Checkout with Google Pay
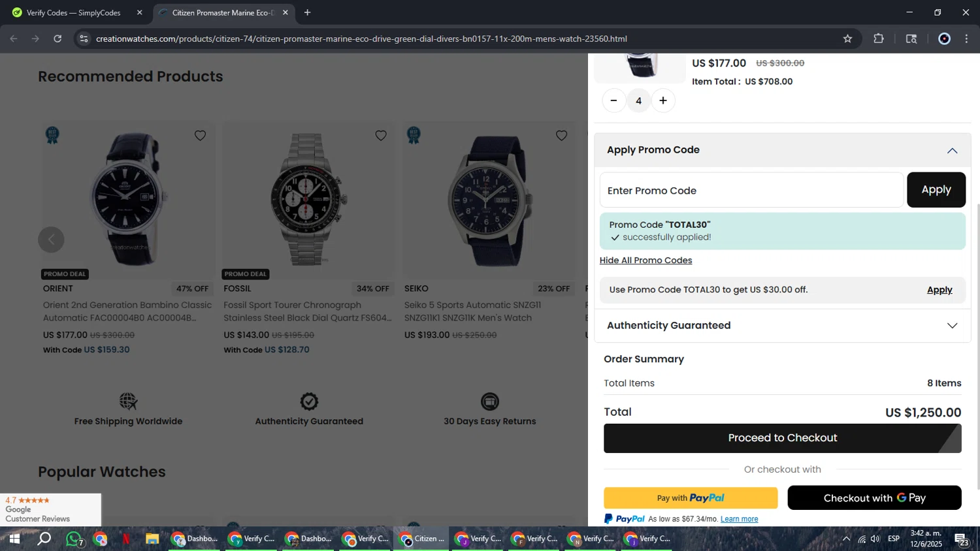Viewport: 980px width, 551px height. click(874, 498)
